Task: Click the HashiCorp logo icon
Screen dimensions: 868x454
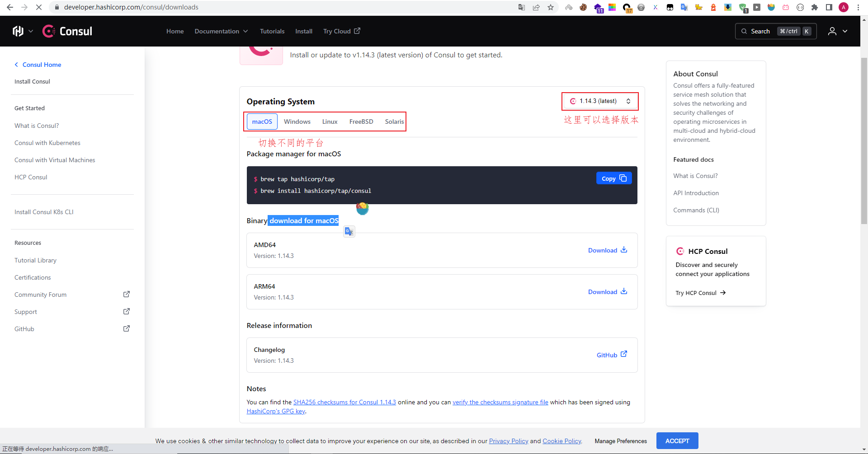Action: pyautogui.click(x=18, y=31)
